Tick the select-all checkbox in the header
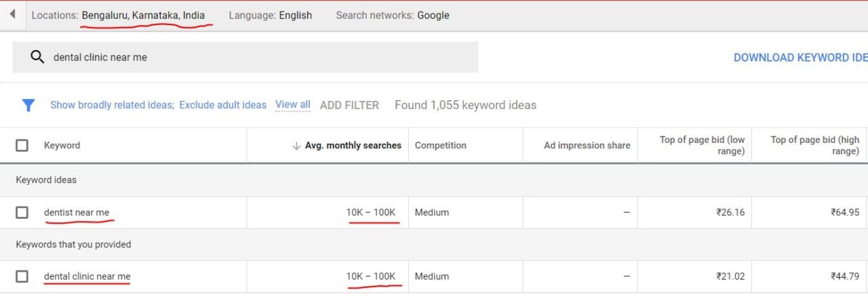This screenshot has width=868, height=294. click(x=22, y=145)
